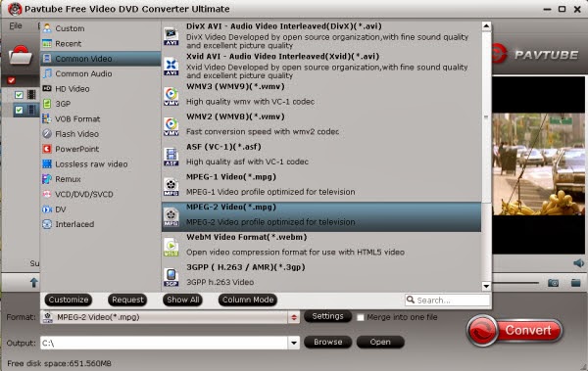
Task: Switch to Column Mode
Action: point(248,300)
